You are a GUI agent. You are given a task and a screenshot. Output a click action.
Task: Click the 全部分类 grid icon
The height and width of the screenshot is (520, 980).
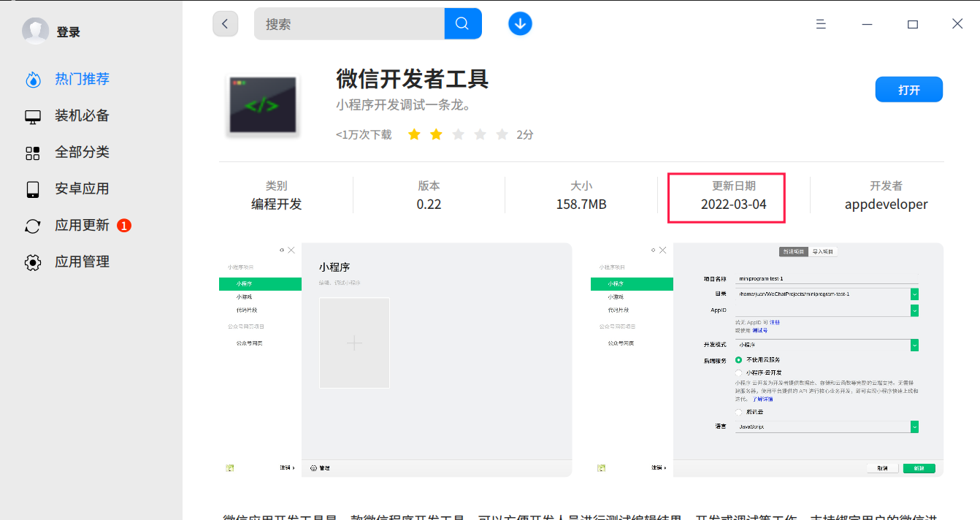point(33,153)
